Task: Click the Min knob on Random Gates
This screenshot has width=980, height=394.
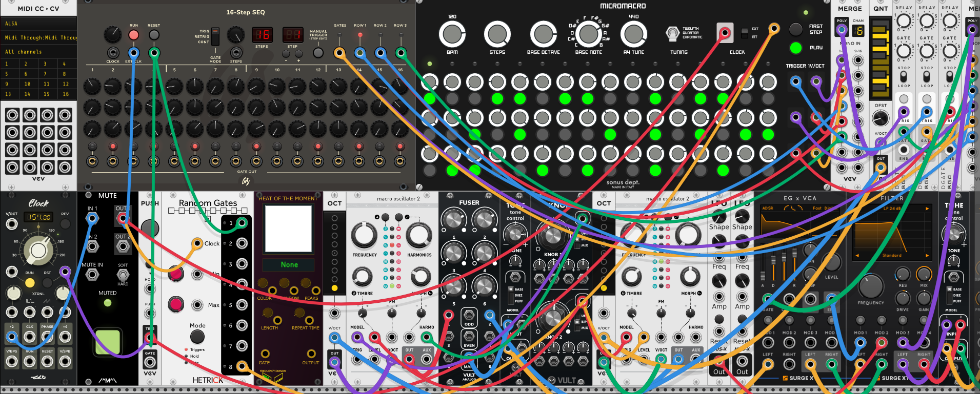Action: pos(176,274)
